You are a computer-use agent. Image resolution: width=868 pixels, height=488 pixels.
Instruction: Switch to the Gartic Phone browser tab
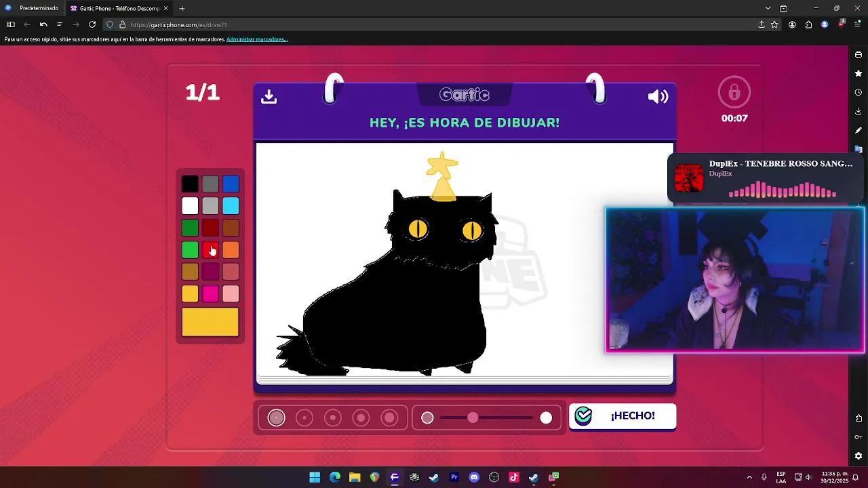[119, 8]
